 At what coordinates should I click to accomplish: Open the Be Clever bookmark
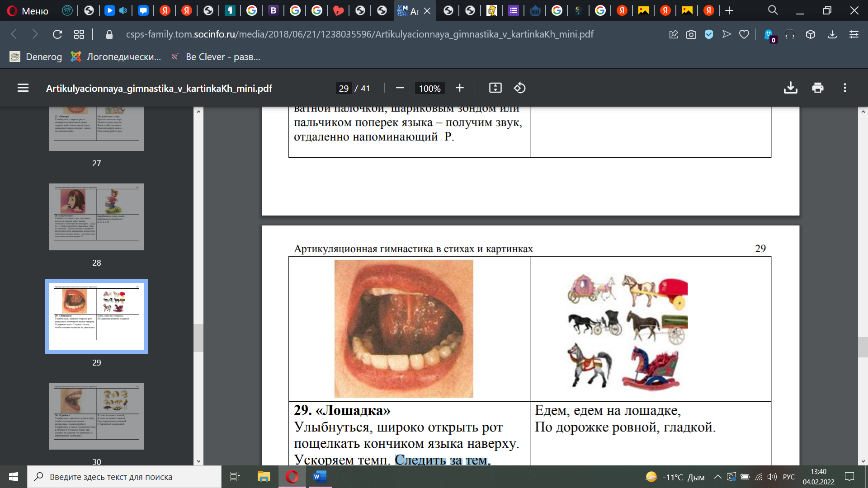(216, 57)
